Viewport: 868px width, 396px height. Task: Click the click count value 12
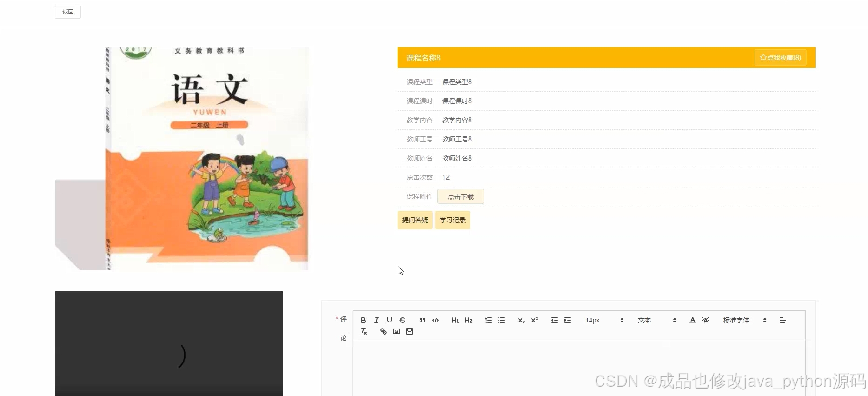[x=446, y=177]
